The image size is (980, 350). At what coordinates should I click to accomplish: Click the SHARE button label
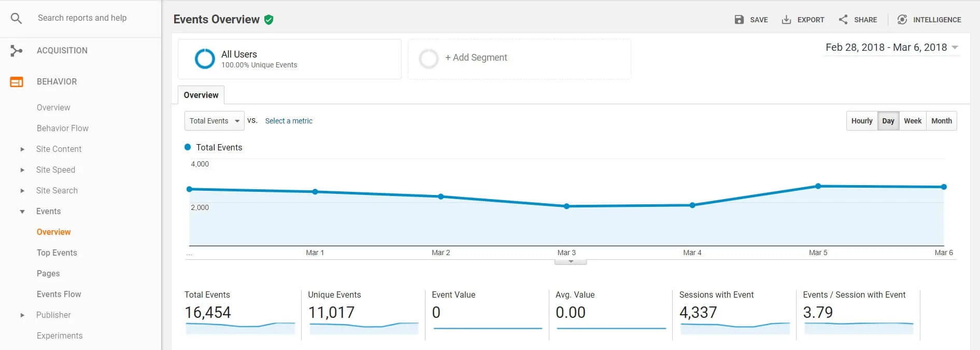coord(865,20)
